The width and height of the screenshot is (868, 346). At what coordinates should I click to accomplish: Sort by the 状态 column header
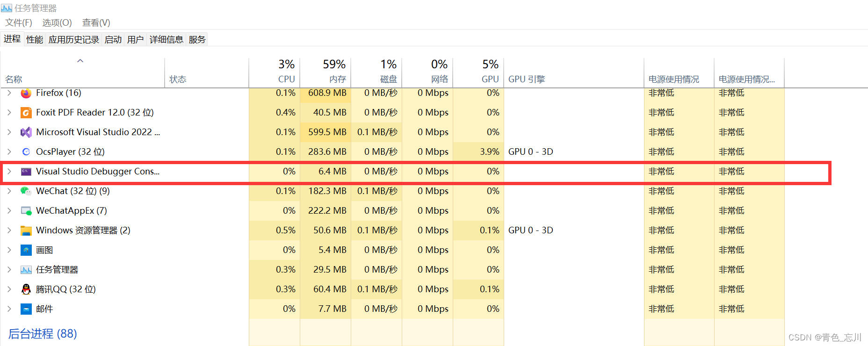207,72
